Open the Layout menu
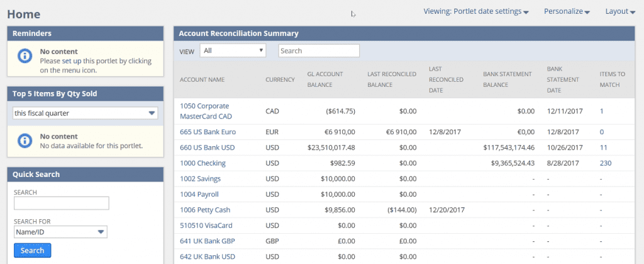 coord(620,11)
